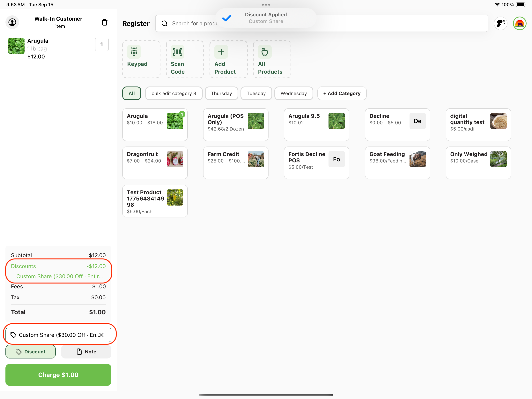This screenshot has width=532, height=399.
Task: Clear cart with the trash icon
Action: [x=104, y=22]
